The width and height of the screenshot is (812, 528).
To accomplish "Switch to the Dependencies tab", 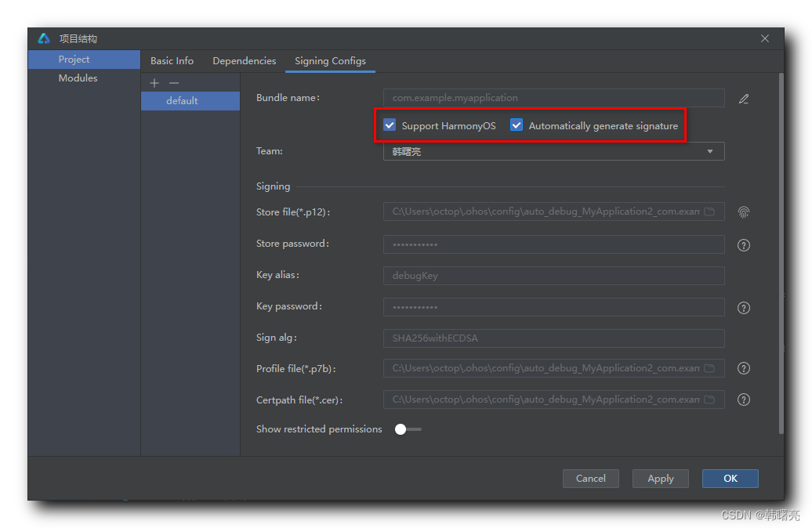I will 244,60.
